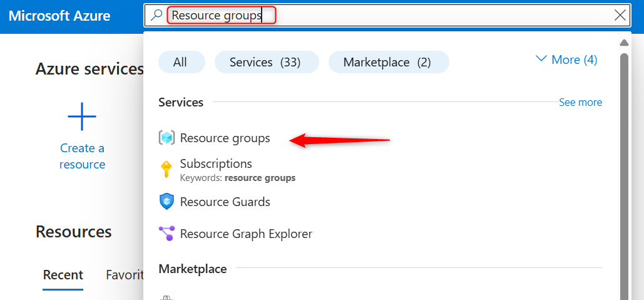Expand the More (4) filters
Image resolution: width=644 pixels, height=300 pixels.
pyautogui.click(x=566, y=59)
